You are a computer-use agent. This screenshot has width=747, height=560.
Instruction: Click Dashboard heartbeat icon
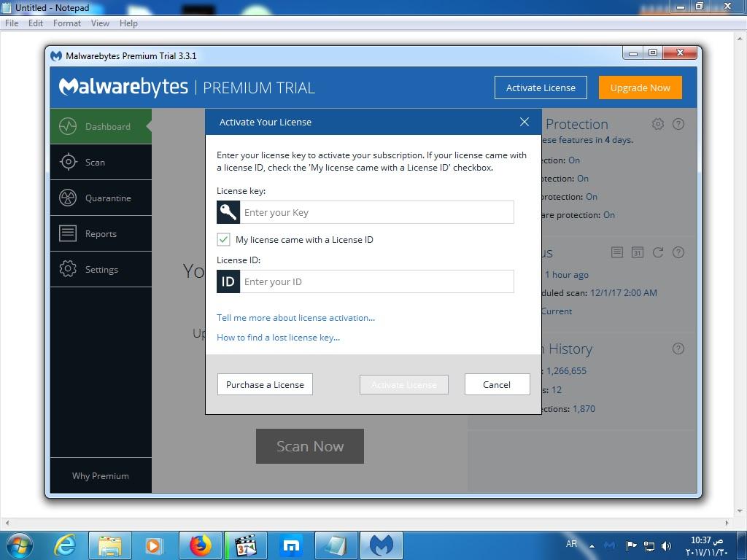68,126
